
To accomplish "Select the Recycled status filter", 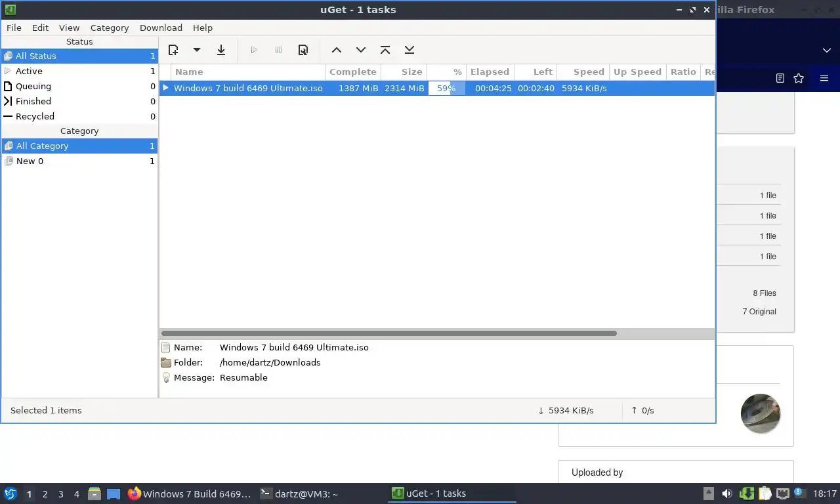I will tap(79, 116).
